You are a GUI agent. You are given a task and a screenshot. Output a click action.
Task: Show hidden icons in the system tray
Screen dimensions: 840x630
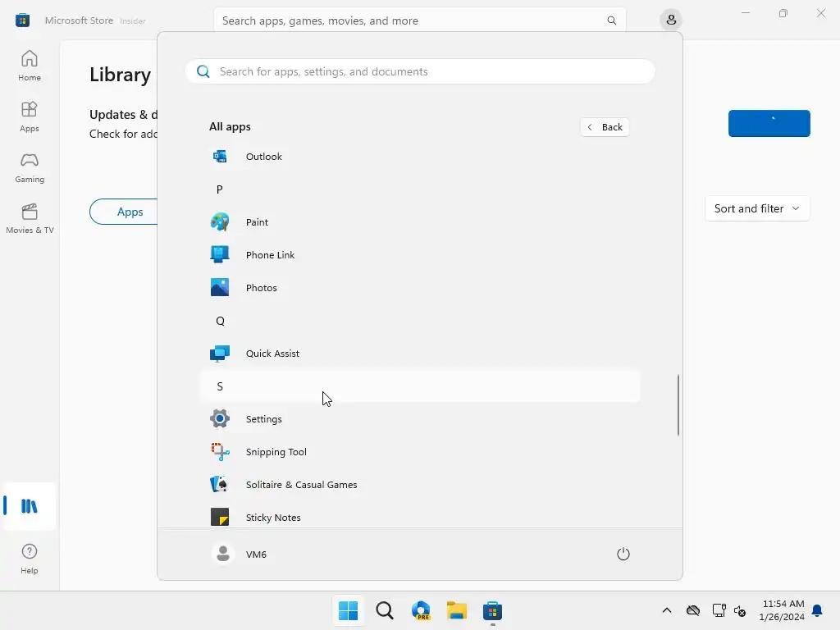[x=667, y=610]
